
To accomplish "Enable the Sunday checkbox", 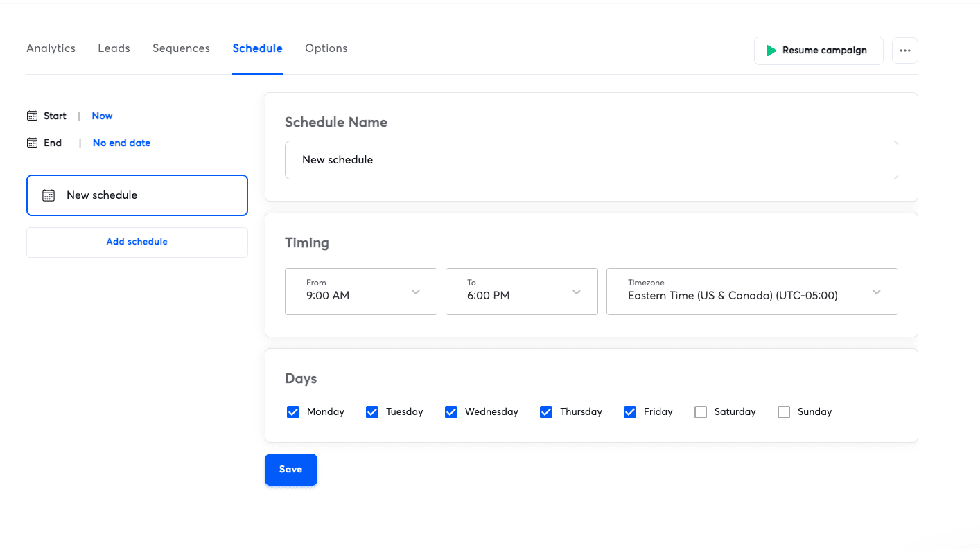I will coord(784,412).
